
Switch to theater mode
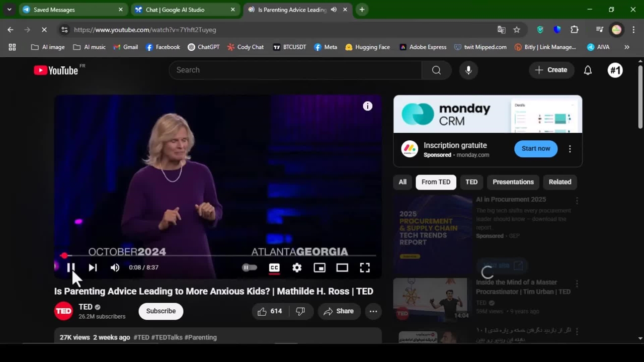tap(342, 267)
